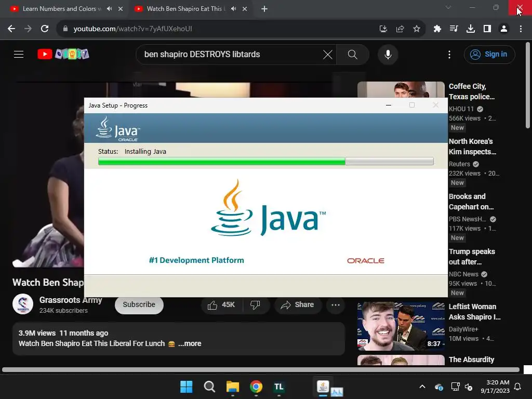Click the address bar URL

(x=132, y=29)
